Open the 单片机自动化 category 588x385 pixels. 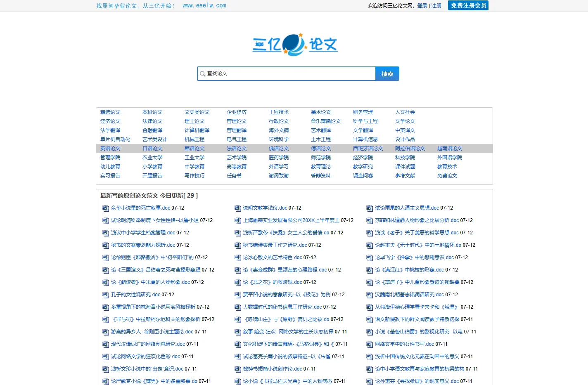point(115,139)
